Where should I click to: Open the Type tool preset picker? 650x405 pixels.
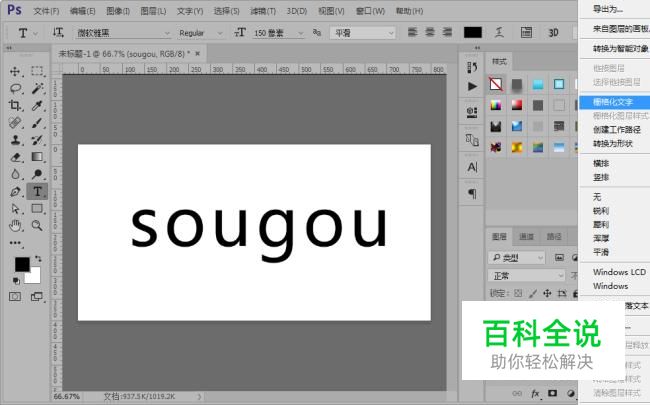(26, 33)
